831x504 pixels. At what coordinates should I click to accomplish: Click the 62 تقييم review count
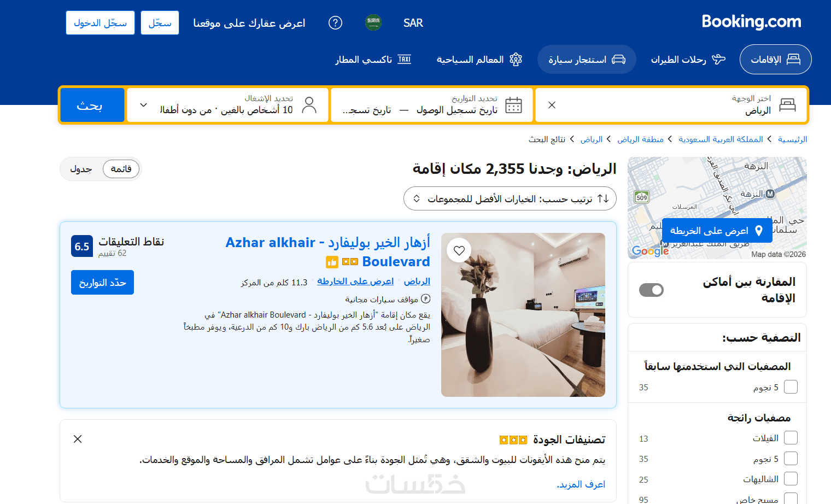click(x=112, y=253)
